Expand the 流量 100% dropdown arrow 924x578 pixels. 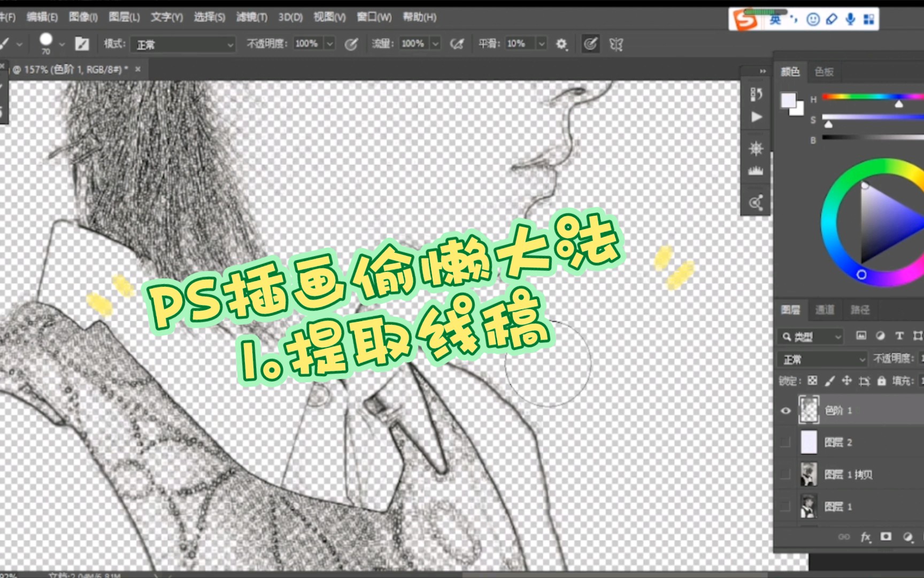coord(436,44)
